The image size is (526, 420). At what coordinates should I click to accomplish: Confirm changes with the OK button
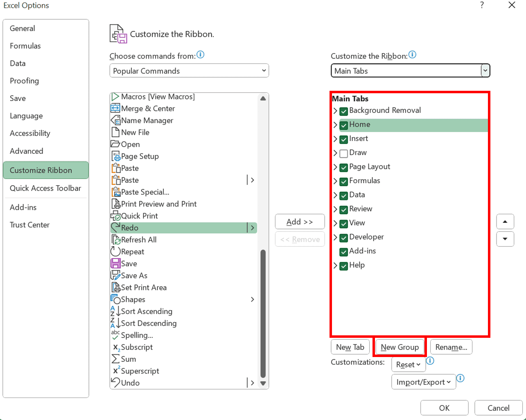pos(445,408)
